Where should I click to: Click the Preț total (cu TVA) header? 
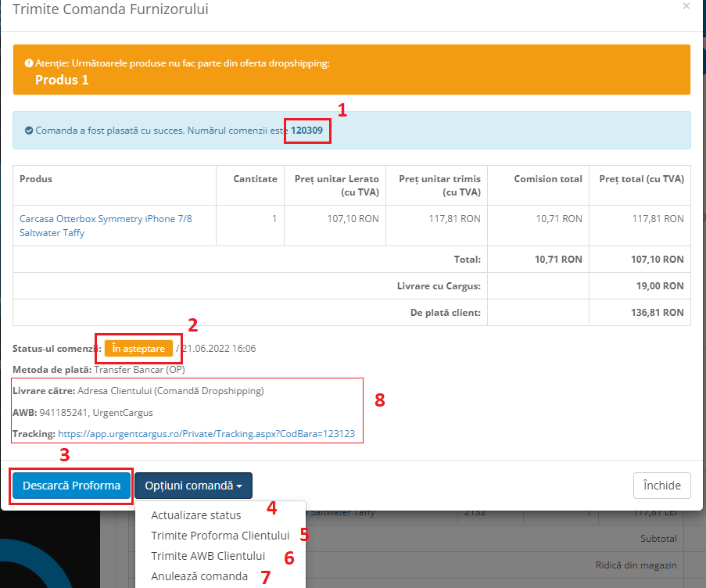(x=641, y=179)
